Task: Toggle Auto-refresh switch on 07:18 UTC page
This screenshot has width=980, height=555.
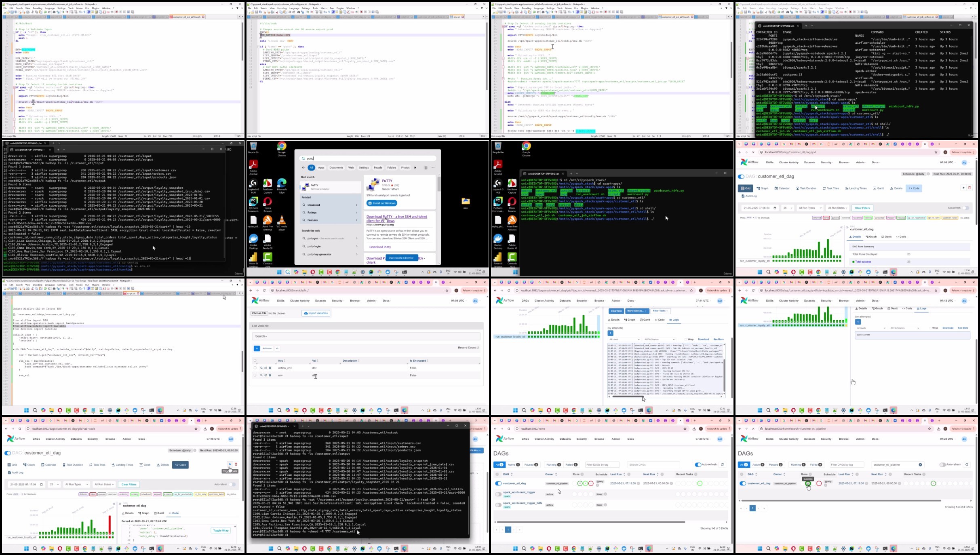Action: [x=232, y=484]
